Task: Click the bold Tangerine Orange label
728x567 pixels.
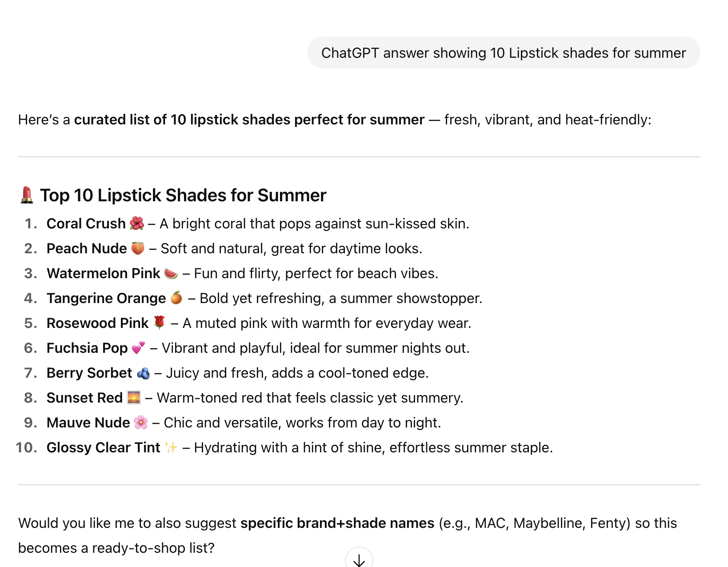Action: tap(106, 298)
